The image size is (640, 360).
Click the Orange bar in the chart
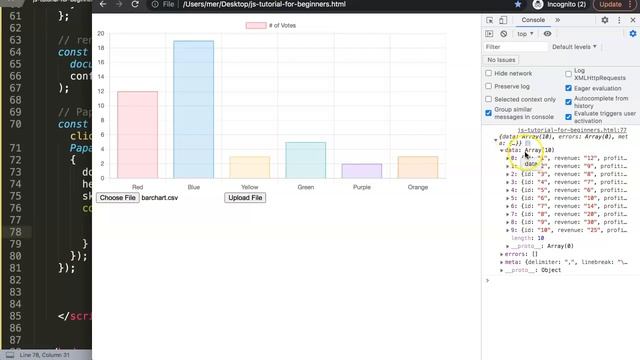point(418,167)
